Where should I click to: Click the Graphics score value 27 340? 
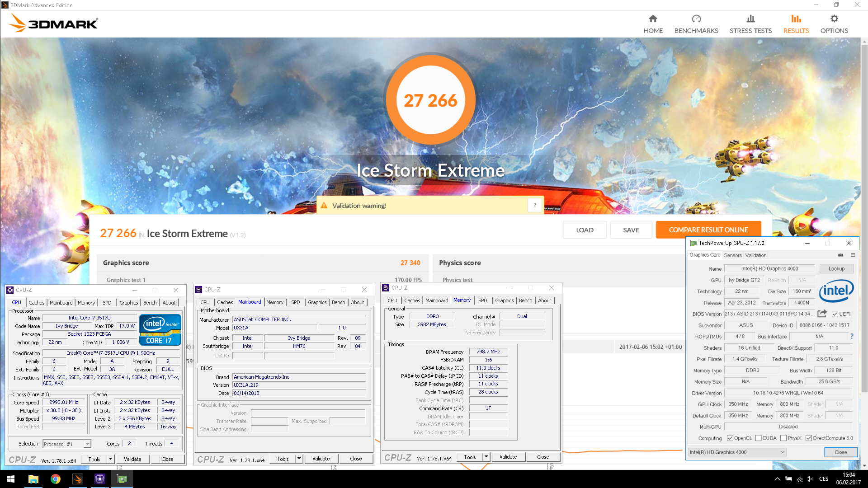410,263
